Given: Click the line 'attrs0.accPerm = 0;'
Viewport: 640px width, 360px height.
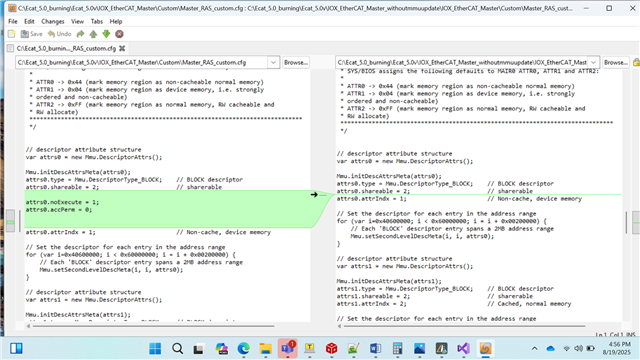Looking at the screenshot, I should [59, 209].
